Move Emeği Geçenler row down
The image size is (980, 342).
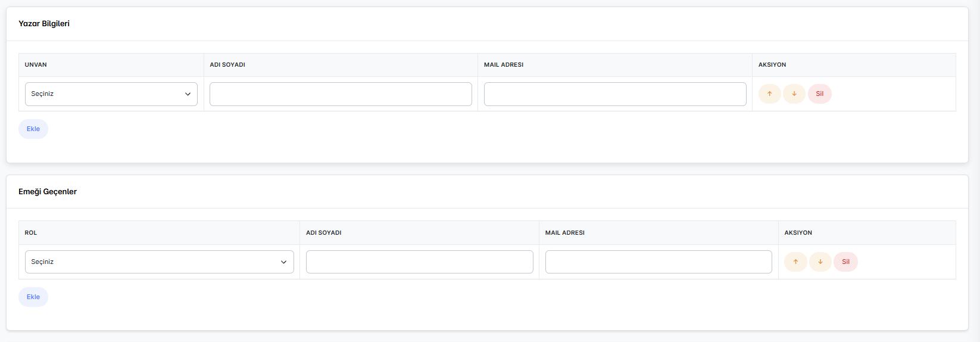[820, 262]
